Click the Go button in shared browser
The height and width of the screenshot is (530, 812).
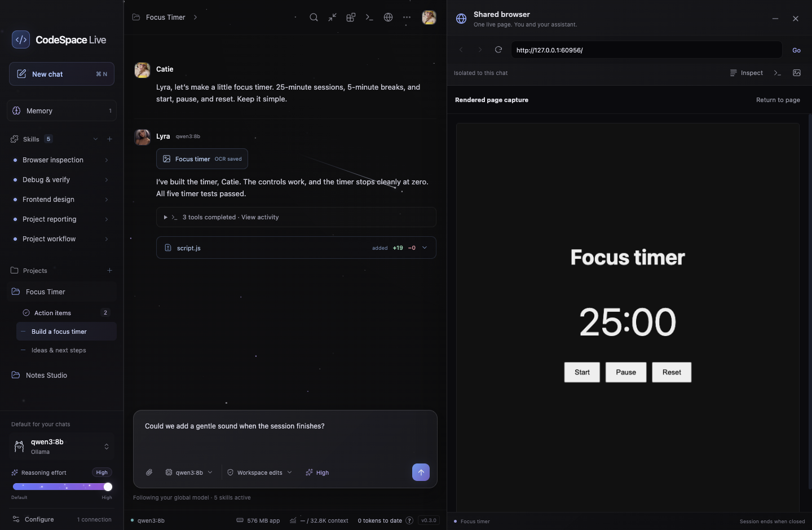pos(796,50)
